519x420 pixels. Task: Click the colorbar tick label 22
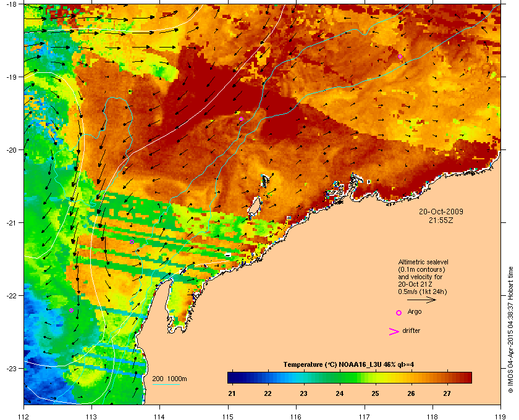[268, 393]
